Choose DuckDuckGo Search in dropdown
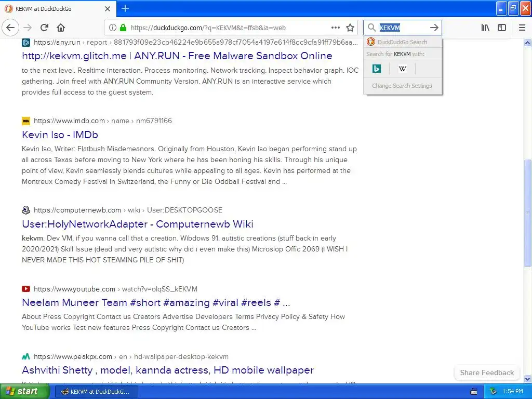Screen dimensions: 532x399 click(x=403, y=42)
